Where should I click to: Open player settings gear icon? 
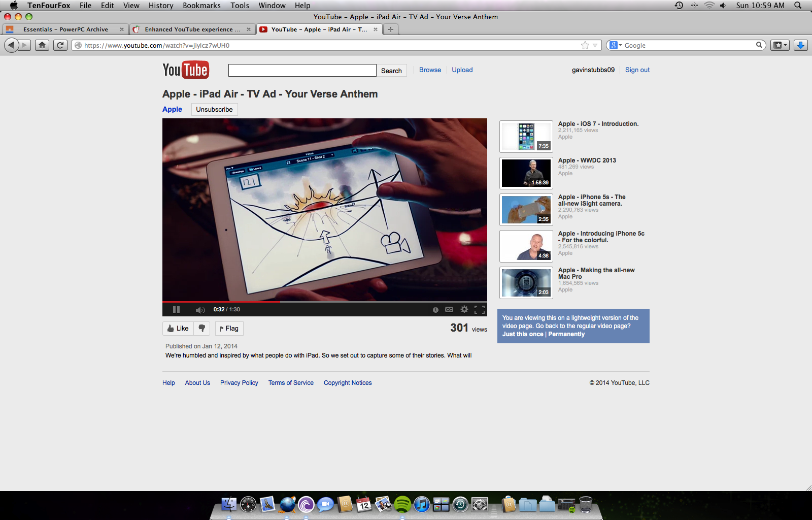tap(464, 309)
